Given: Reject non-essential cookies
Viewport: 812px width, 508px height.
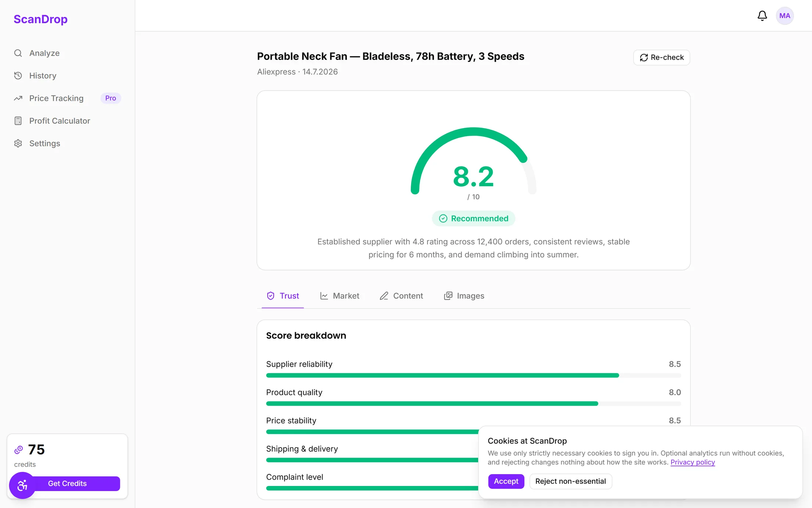Looking at the screenshot, I should 570,481.
